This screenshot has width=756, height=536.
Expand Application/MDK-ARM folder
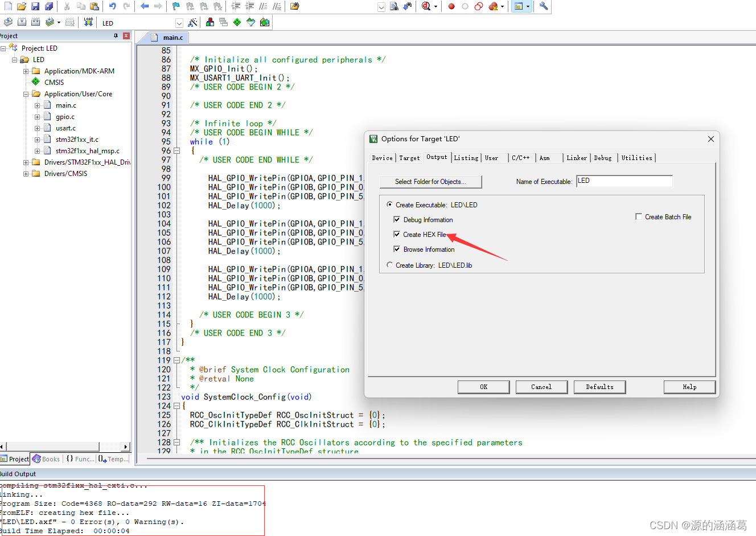(x=26, y=71)
